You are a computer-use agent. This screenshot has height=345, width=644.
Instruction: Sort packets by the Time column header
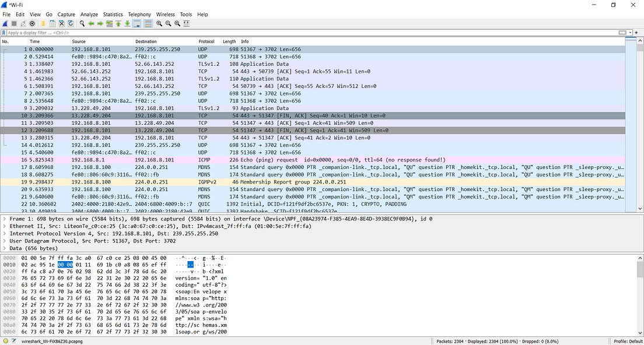tap(49, 41)
